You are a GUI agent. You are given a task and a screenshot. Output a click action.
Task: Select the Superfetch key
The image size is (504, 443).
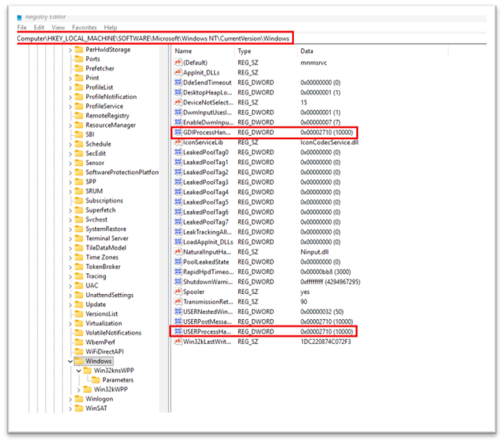[100, 210]
